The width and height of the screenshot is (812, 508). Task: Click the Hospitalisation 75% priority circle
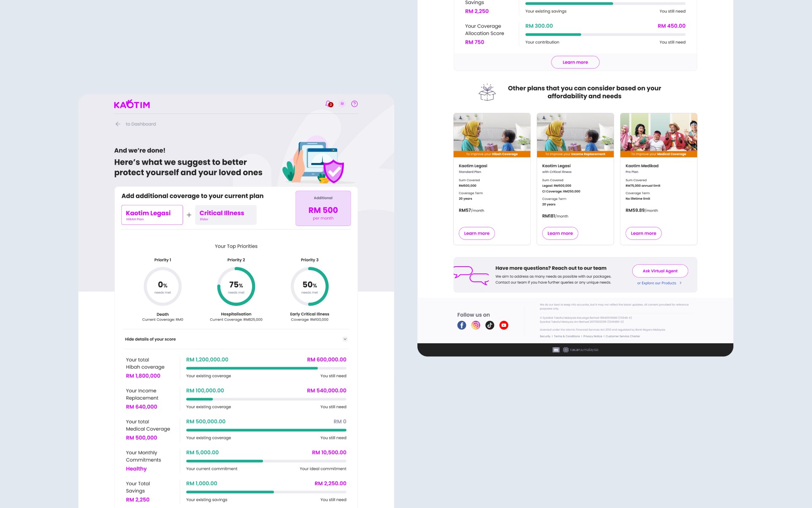[x=236, y=287]
